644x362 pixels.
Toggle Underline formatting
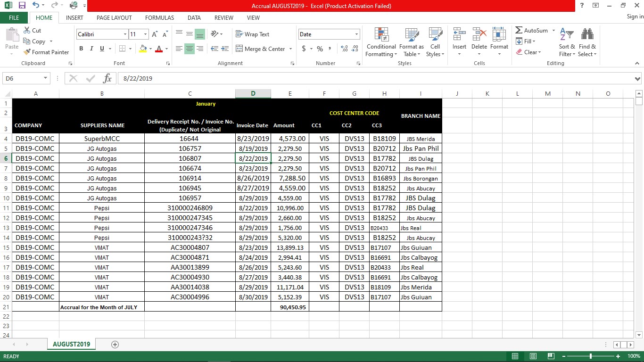102,49
